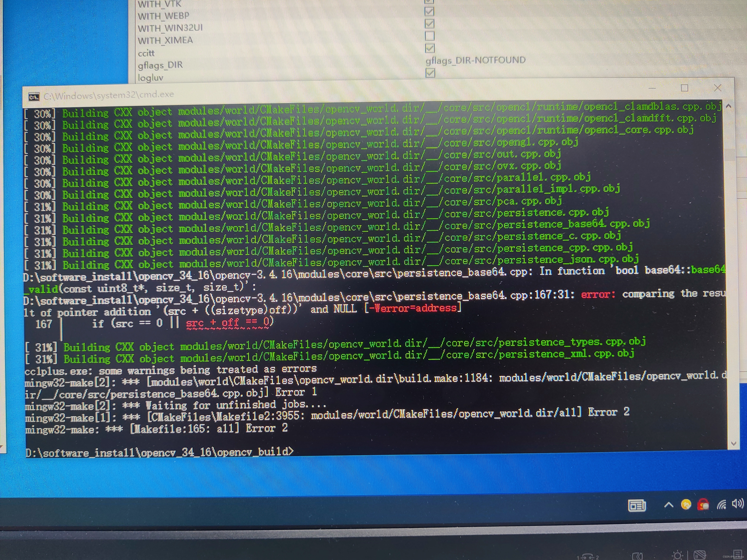Open the speaker volume tray icon

click(x=737, y=504)
